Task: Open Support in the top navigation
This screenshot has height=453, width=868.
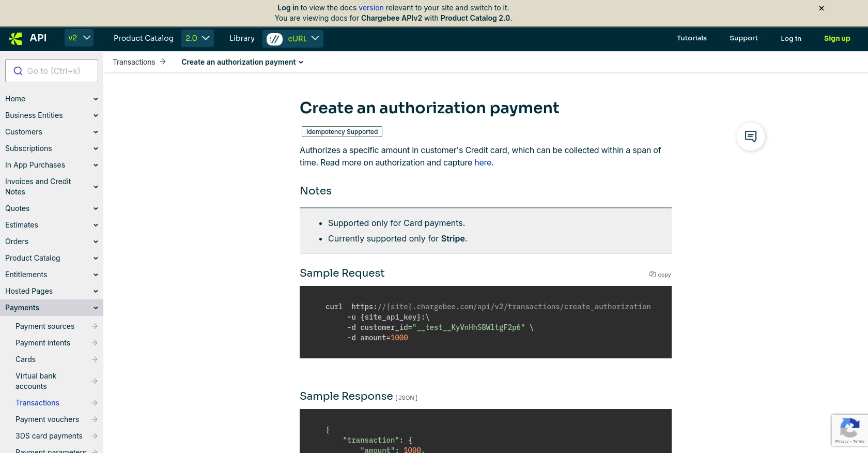Action: [x=743, y=38]
